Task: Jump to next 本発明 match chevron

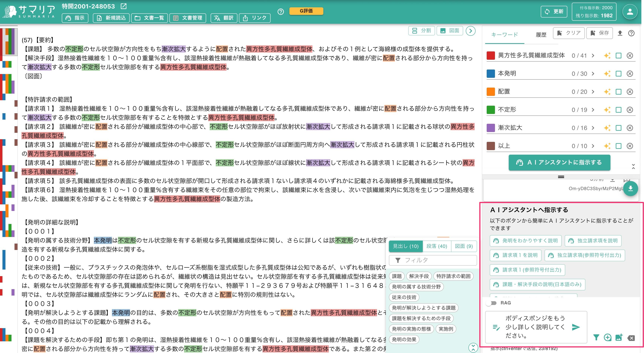Action: 593,73
